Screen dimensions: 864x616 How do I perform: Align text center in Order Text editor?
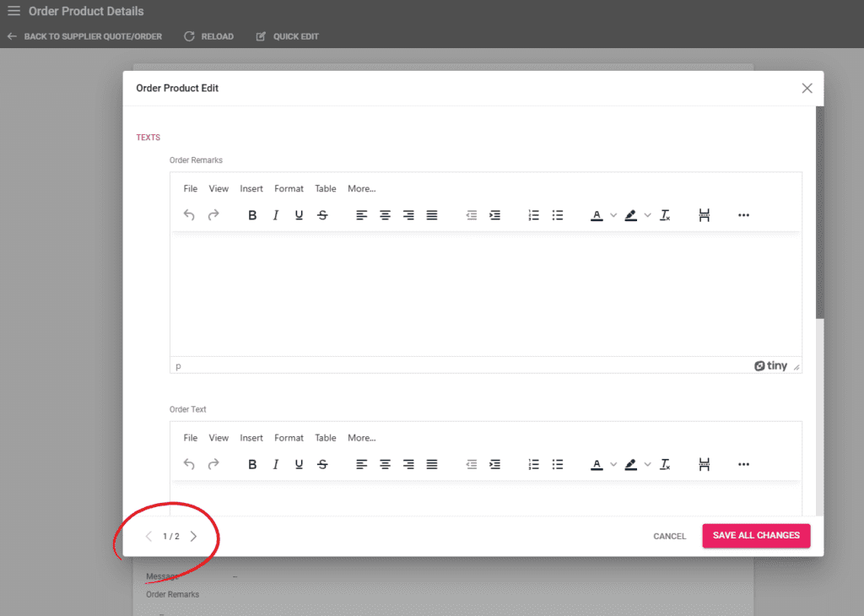click(385, 464)
